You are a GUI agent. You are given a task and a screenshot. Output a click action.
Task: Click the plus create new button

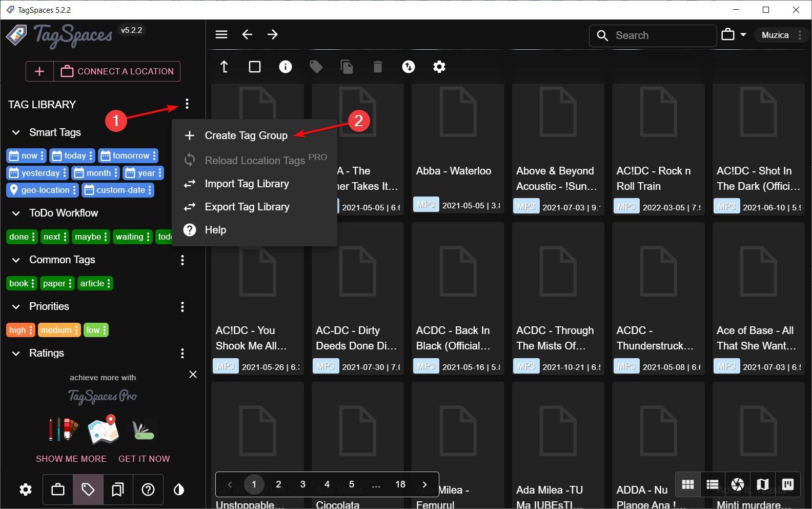click(x=39, y=71)
